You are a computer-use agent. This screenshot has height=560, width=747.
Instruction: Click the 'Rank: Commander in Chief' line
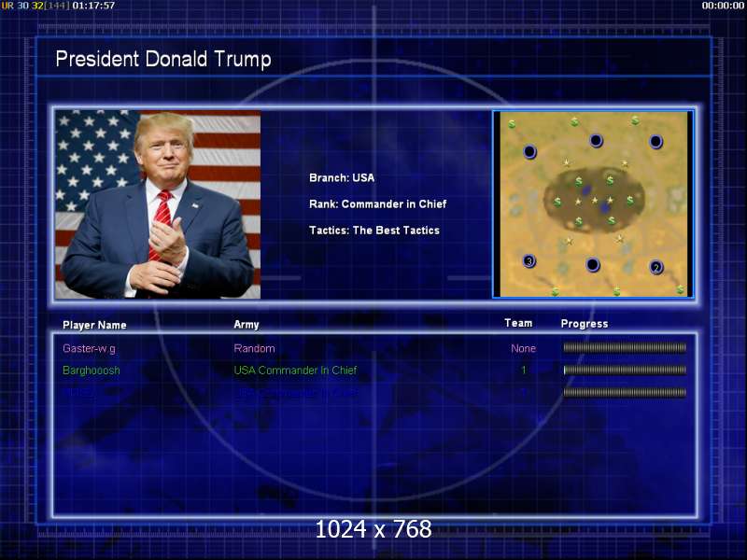point(378,204)
